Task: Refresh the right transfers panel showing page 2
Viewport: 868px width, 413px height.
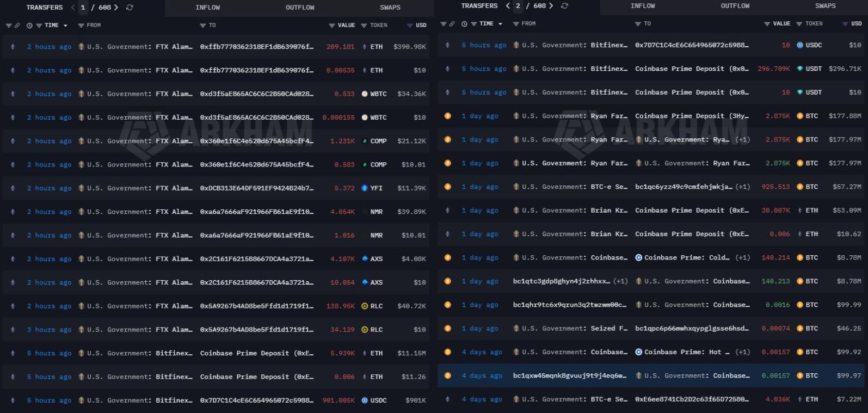Action: [x=565, y=6]
